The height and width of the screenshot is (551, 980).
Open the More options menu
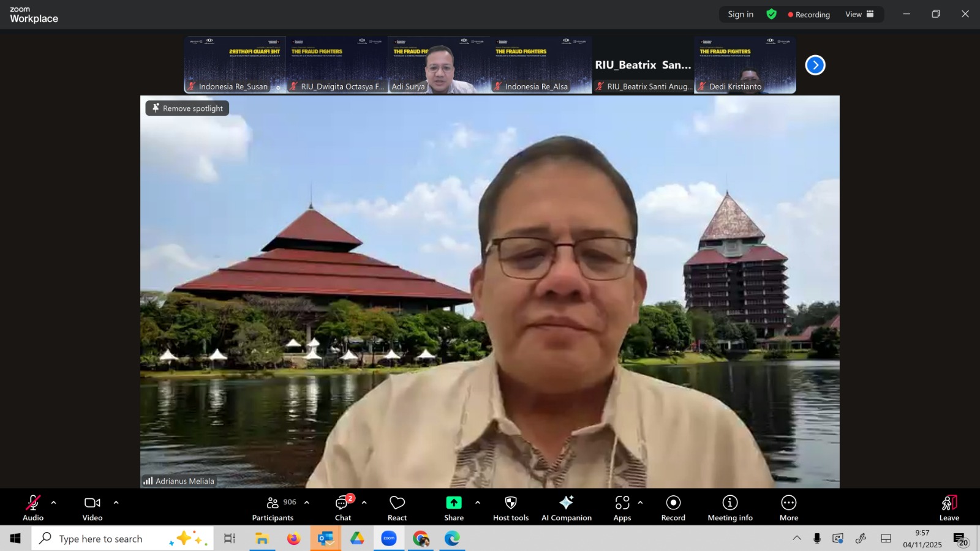(788, 508)
